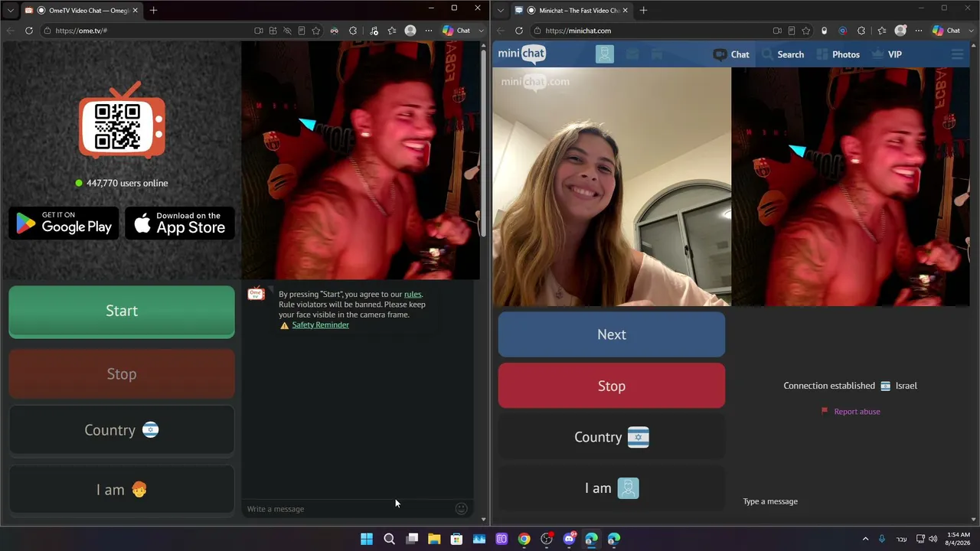This screenshot has height=551, width=980.
Task: Click the green Start button on OmeTV
Action: click(x=122, y=311)
